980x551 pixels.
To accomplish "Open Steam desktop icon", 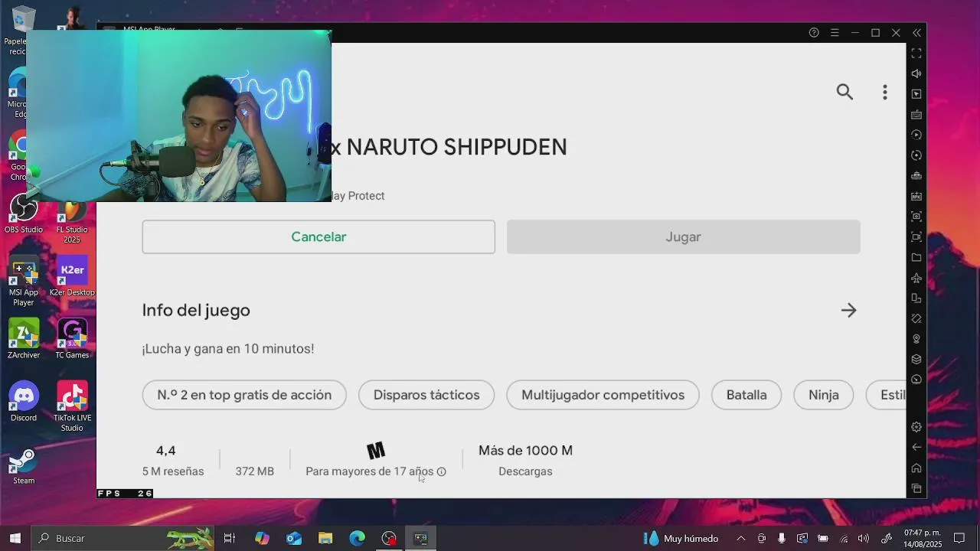I will pos(24,465).
